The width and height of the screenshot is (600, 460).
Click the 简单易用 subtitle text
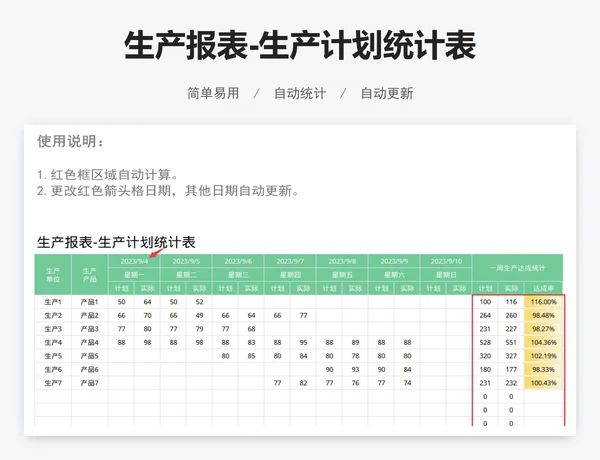(x=213, y=93)
